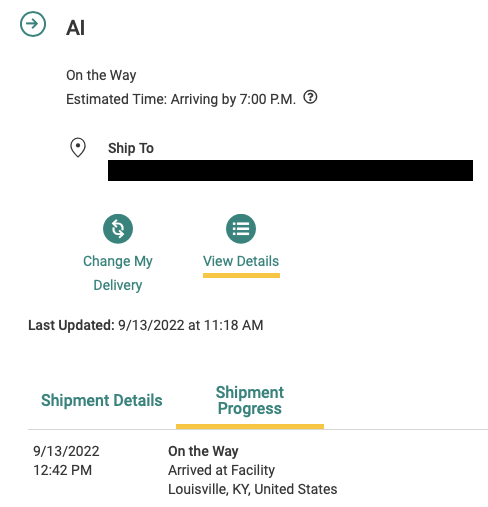Click the Last Updated timestamp line
This screenshot has width=488, height=507.
(146, 325)
